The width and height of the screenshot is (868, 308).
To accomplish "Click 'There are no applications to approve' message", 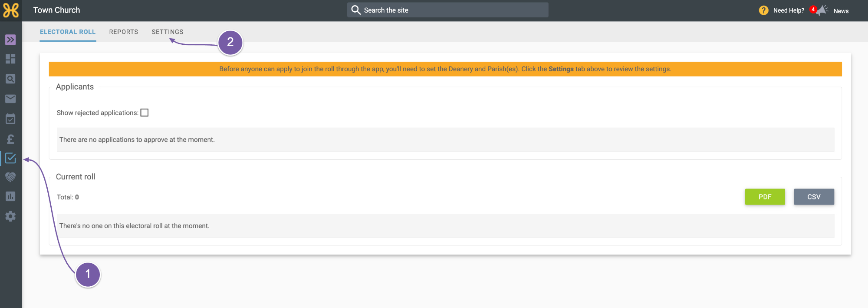I will pos(137,139).
